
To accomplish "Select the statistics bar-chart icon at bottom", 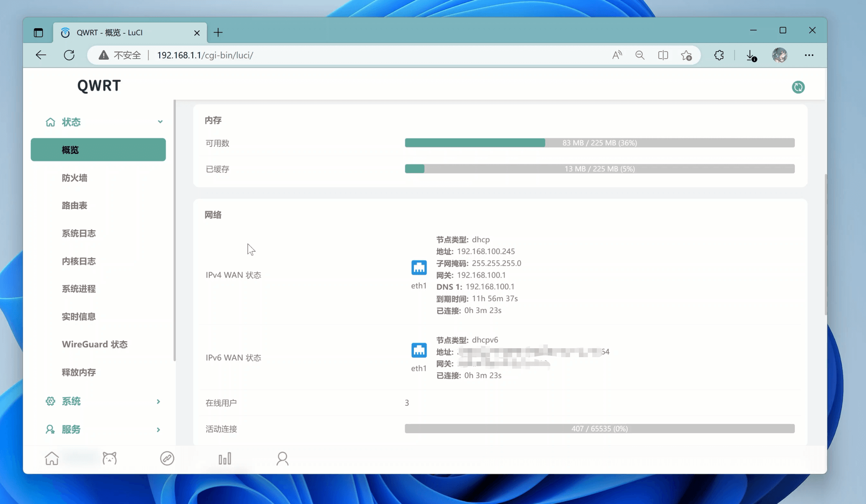I will pyautogui.click(x=225, y=458).
